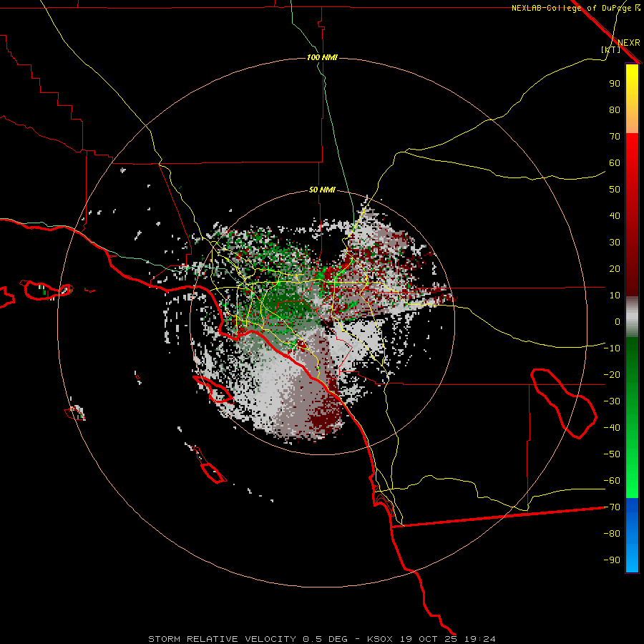Image resolution: width=644 pixels, height=644 pixels.
Task: Select the "-40" value on velocity scale
Action: pyautogui.click(x=612, y=428)
